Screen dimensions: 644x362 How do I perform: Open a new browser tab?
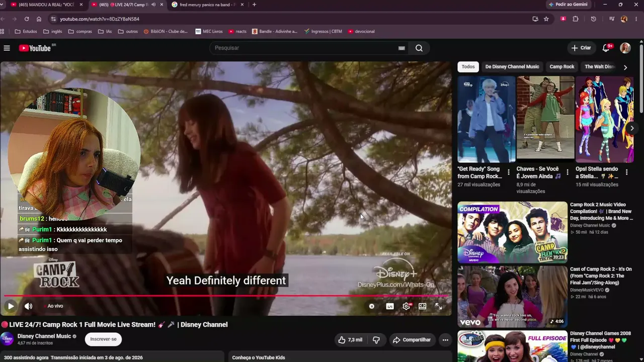coord(254,5)
